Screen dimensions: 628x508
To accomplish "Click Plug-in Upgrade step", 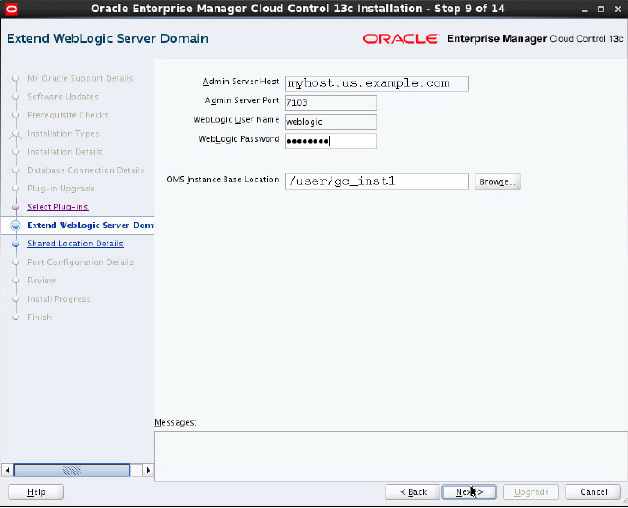I will coord(61,188).
